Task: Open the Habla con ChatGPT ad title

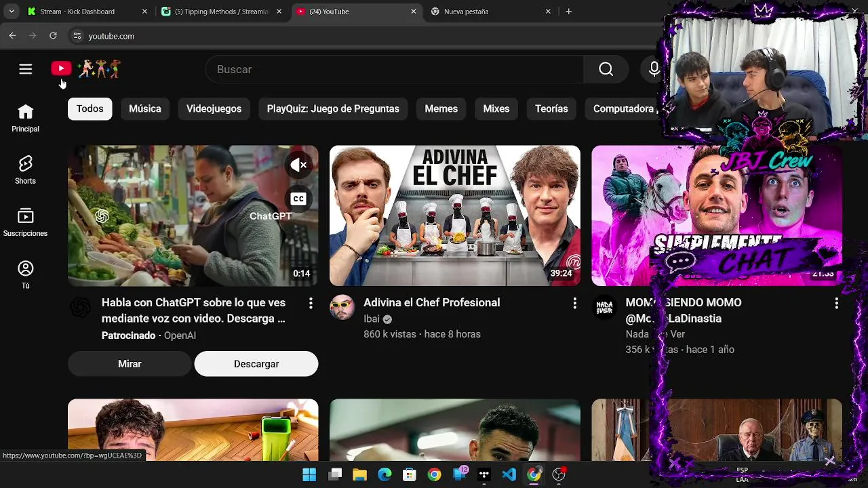Action: (x=193, y=310)
